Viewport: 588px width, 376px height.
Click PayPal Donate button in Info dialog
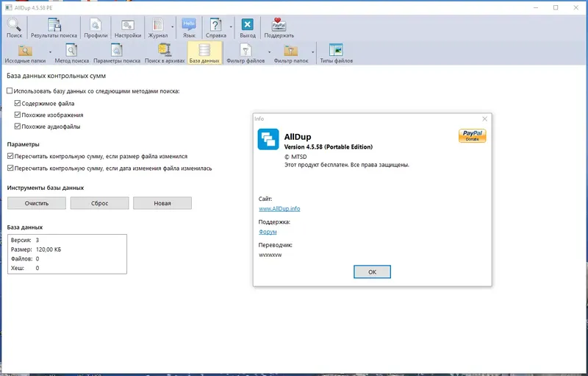pyautogui.click(x=472, y=135)
